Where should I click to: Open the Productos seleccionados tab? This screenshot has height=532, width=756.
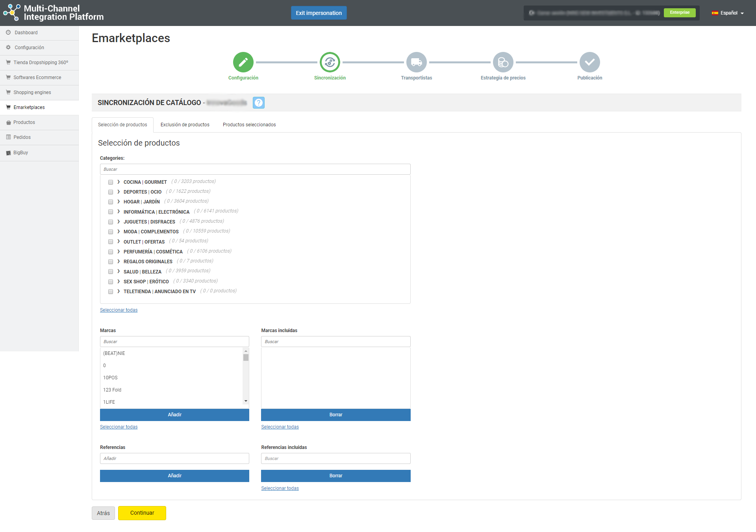[x=249, y=125]
